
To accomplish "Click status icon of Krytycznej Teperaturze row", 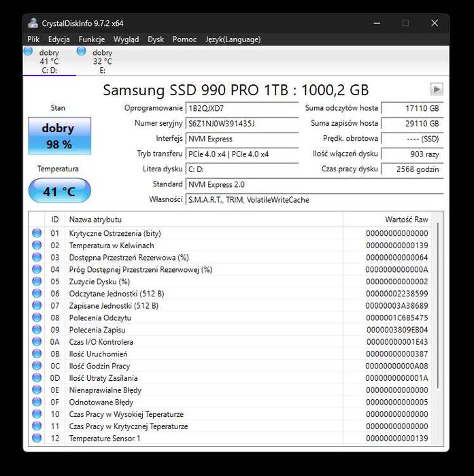I will click(37, 426).
